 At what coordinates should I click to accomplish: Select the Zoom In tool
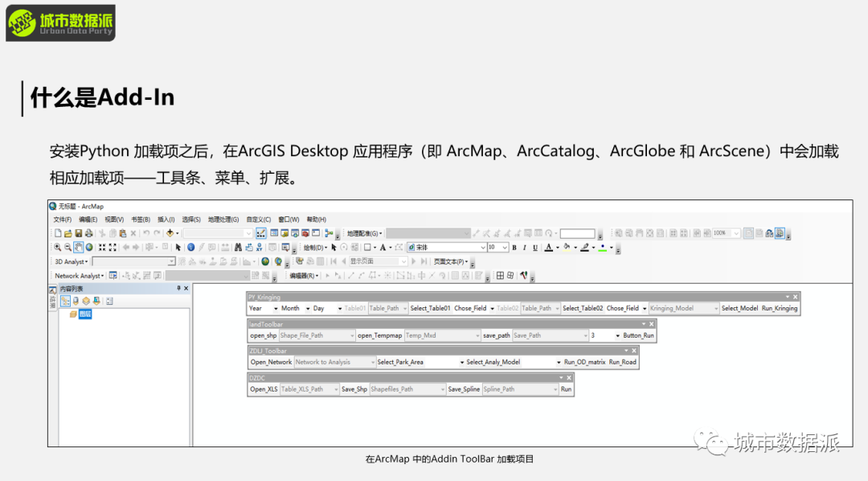tap(58, 247)
